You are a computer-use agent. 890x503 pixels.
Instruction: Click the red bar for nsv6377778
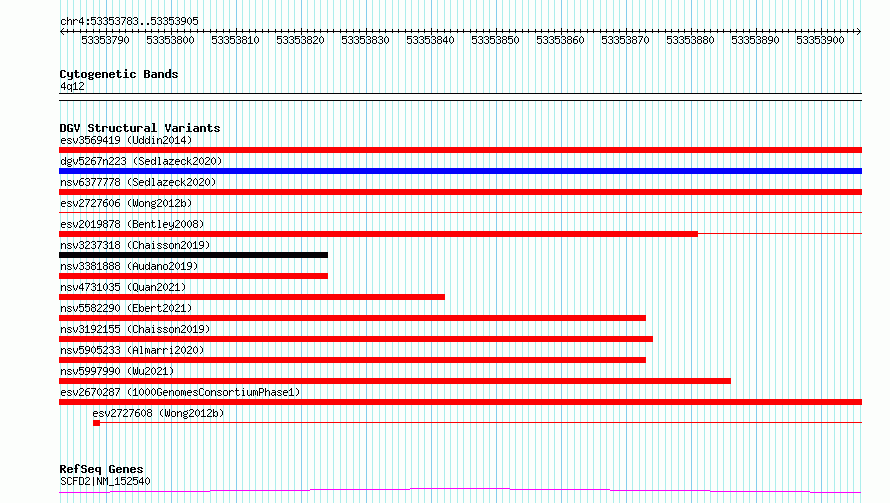[x=460, y=192]
